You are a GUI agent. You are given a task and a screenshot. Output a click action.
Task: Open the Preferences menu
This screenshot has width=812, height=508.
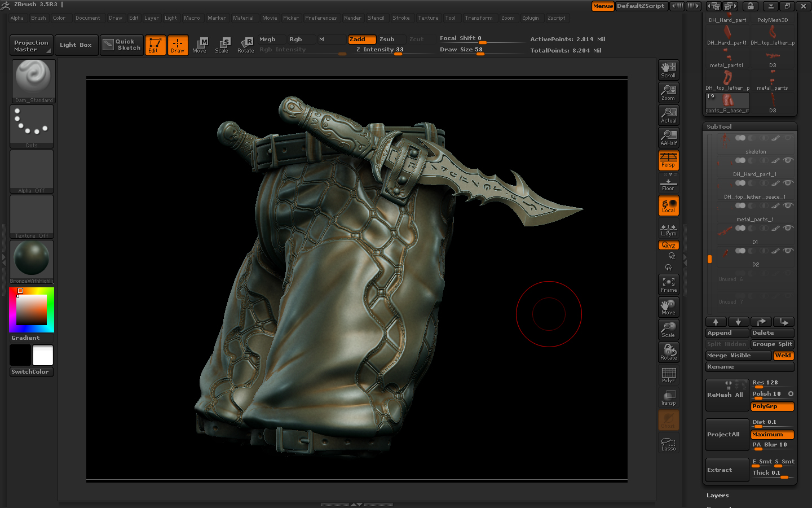coord(321,18)
